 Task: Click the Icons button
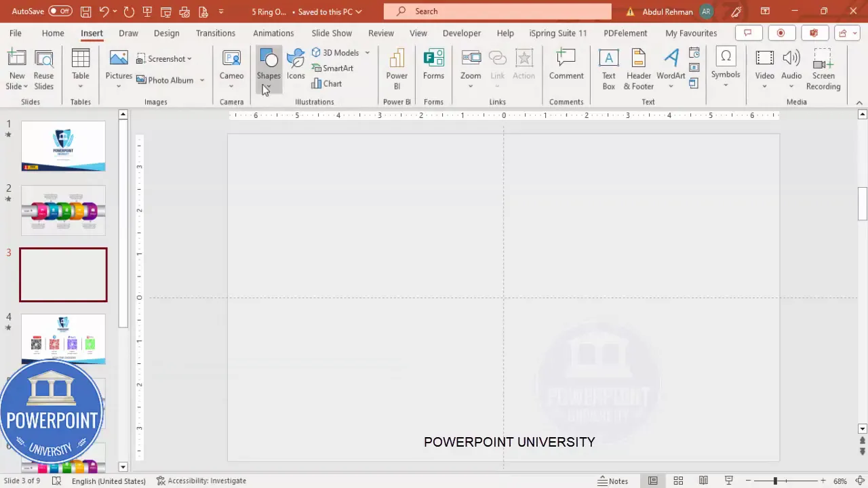(x=296, y=65)
